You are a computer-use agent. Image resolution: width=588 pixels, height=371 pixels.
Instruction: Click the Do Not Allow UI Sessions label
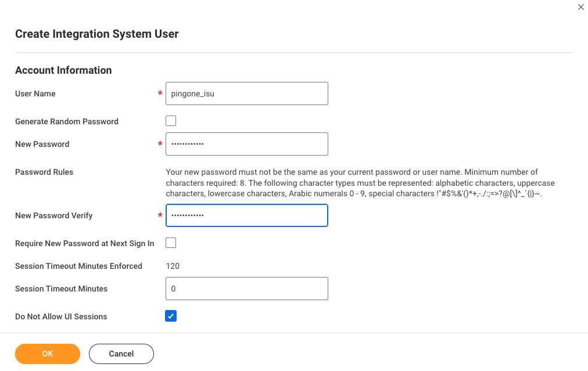(61, 316)
